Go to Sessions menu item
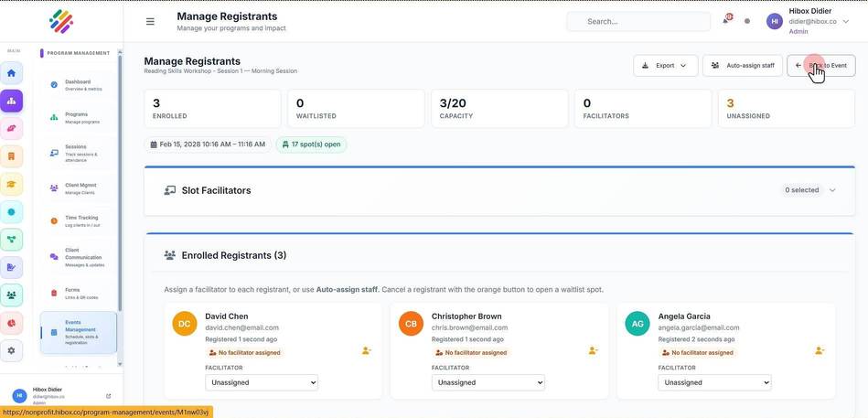Viewport: 868px width, 418px height. tap(79, 153)
